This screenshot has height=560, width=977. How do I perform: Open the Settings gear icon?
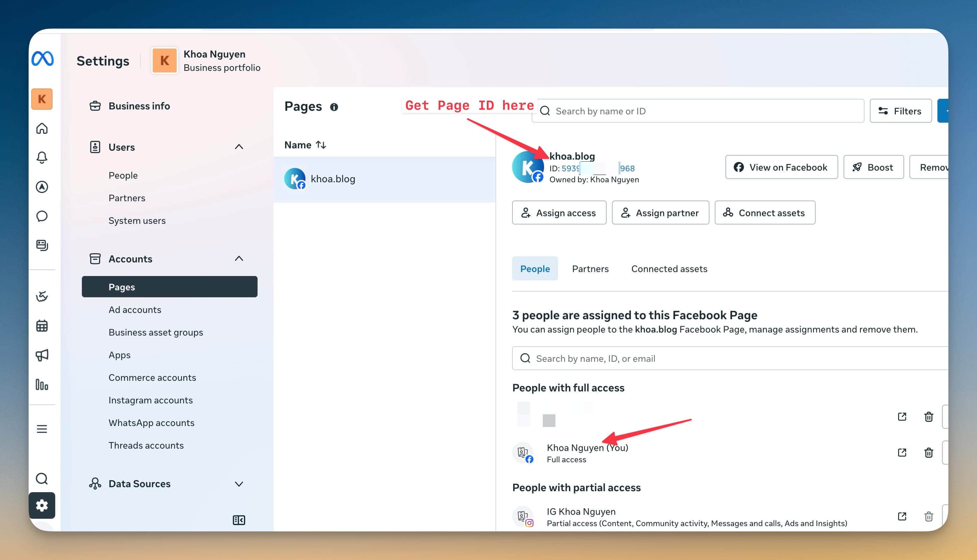pos(42,505)
